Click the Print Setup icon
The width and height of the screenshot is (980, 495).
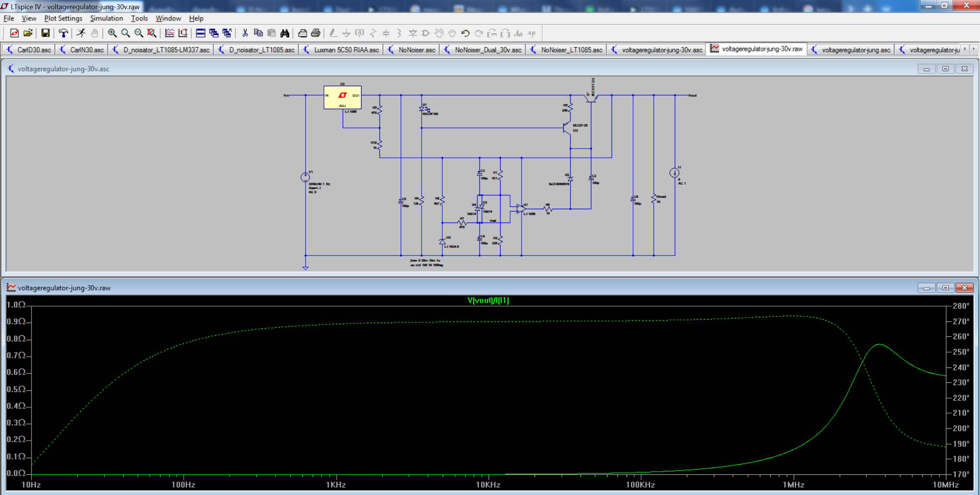303,33
